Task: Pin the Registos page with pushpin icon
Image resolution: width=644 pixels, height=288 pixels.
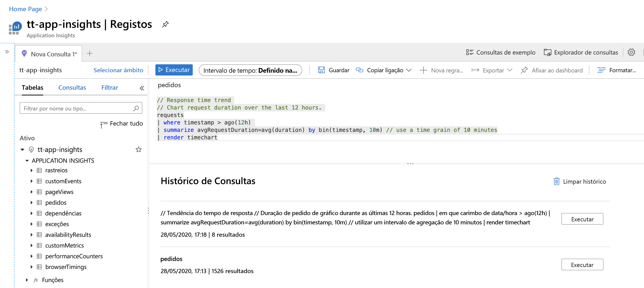Action: click(x=165, y=24)
